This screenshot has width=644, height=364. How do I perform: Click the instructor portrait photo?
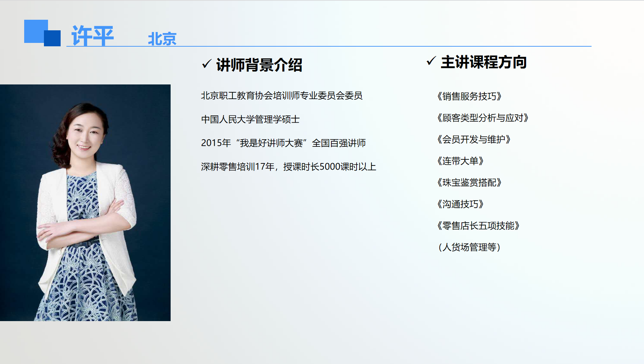tap(85, 203)
